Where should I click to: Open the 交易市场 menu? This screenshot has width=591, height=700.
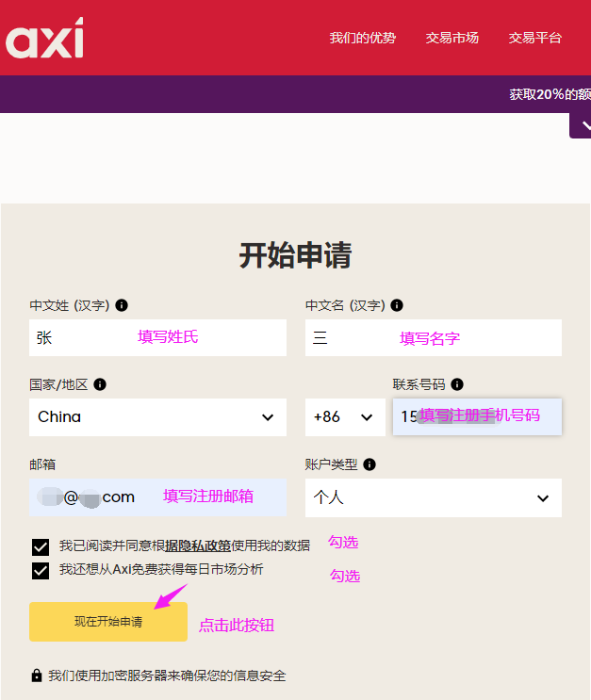(452, 38)
